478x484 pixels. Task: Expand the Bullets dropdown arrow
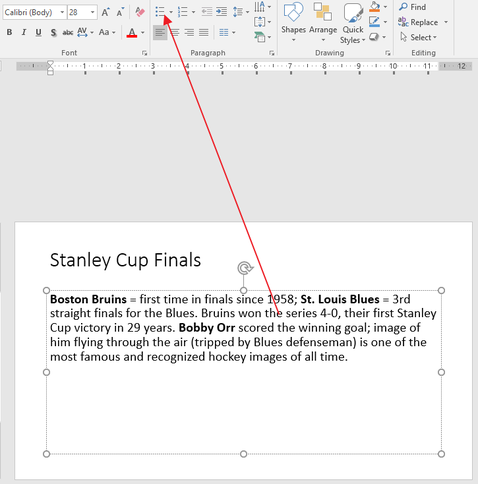coord(171,12)
